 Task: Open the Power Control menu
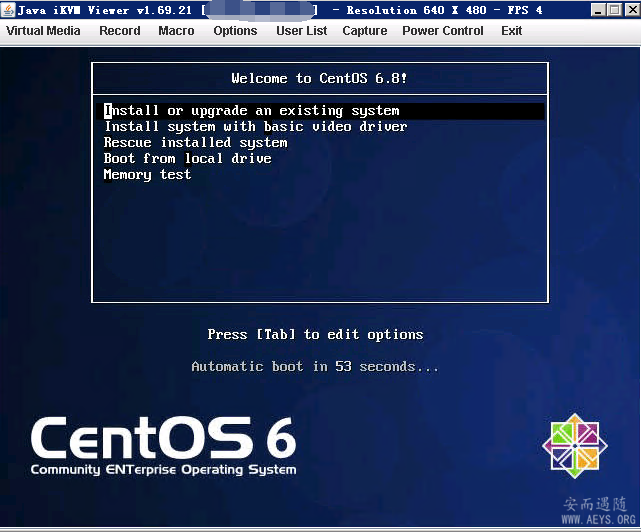[443, 31]
